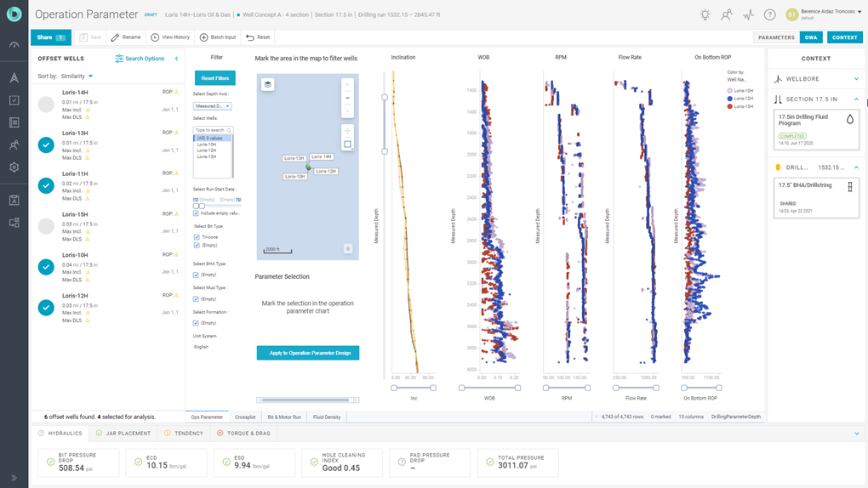Screen dimensions: 868x488
Task: Uncheck Include empty values checkbox
Action: point(196,213)
